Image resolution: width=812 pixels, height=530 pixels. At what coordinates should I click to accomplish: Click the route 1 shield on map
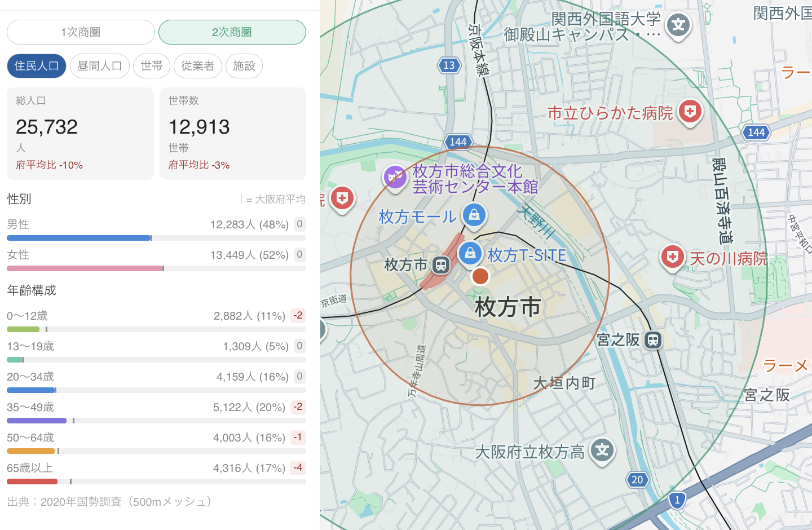tap(677, 500)
